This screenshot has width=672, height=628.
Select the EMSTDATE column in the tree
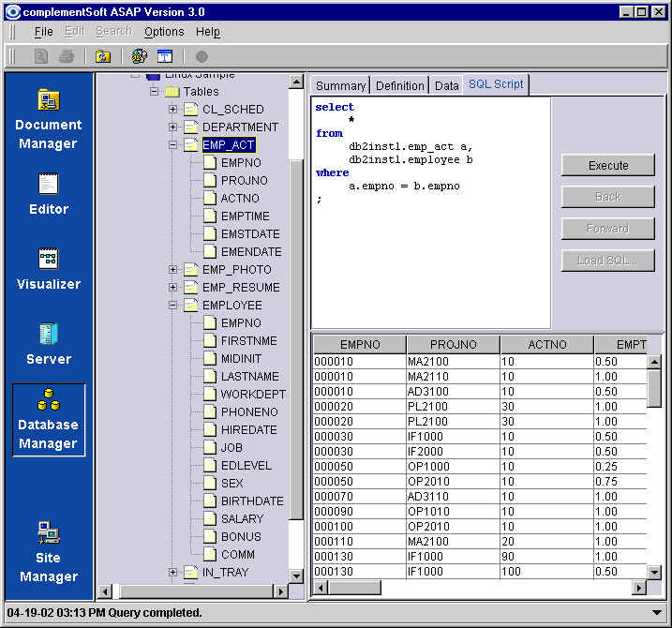pos(250,233)
